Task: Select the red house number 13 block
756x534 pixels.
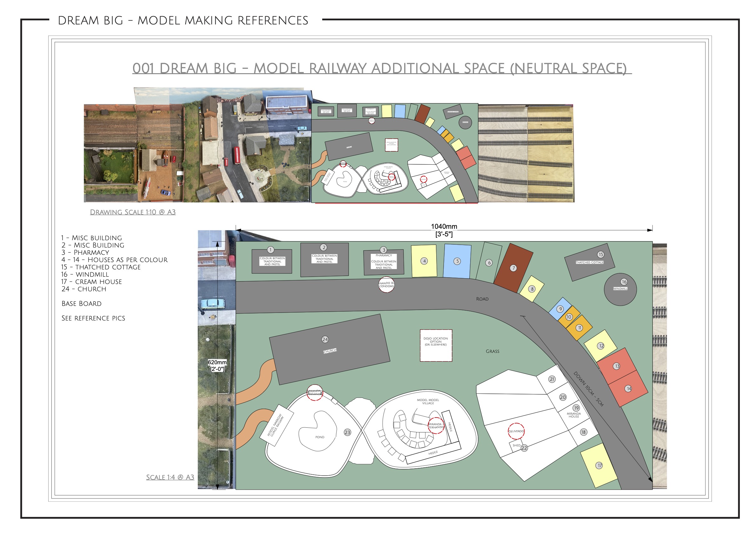Action: tap(617, 366)
